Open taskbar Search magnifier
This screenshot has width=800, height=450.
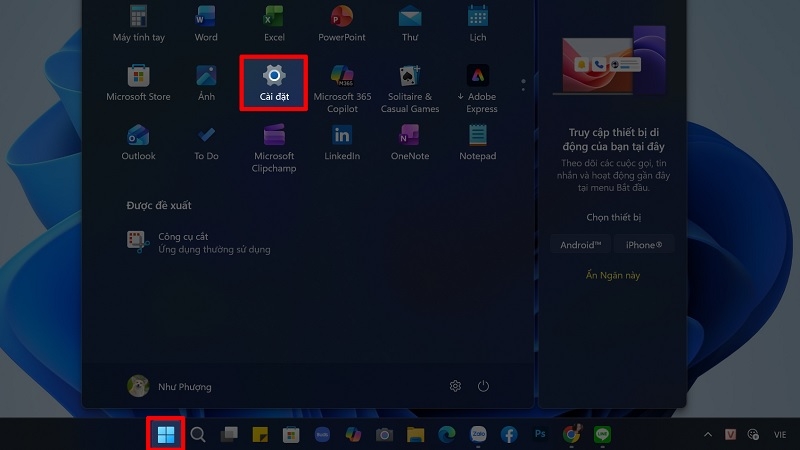pos(198,435)
